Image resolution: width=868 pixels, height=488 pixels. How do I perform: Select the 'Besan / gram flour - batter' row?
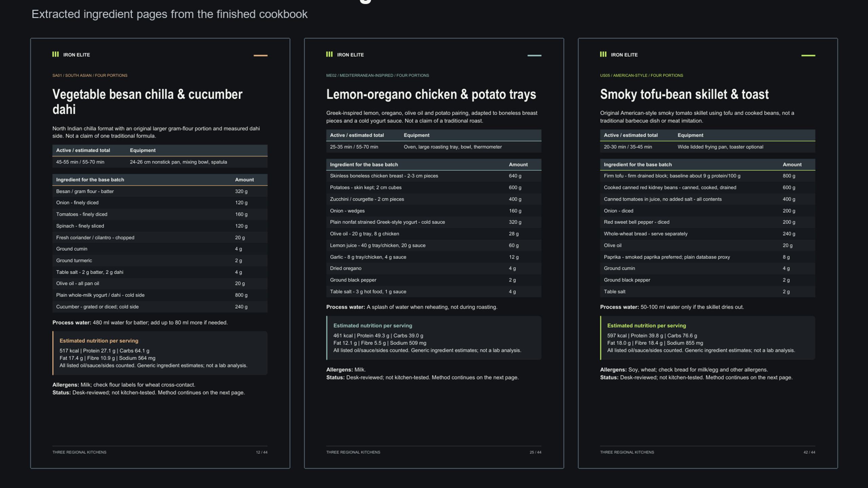coord(160,191)
